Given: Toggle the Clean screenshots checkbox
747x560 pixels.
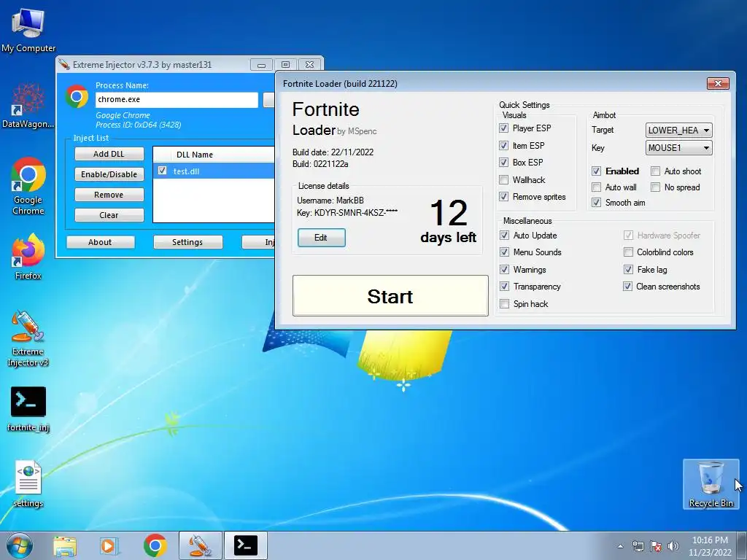Looking at the screenshot, I should pos(628,286).
